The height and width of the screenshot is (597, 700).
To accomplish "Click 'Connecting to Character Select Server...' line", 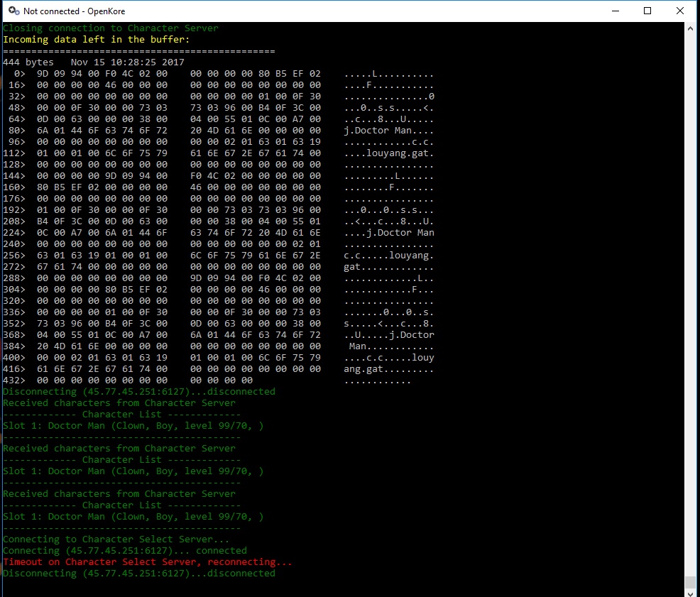I will pos(116,539).
